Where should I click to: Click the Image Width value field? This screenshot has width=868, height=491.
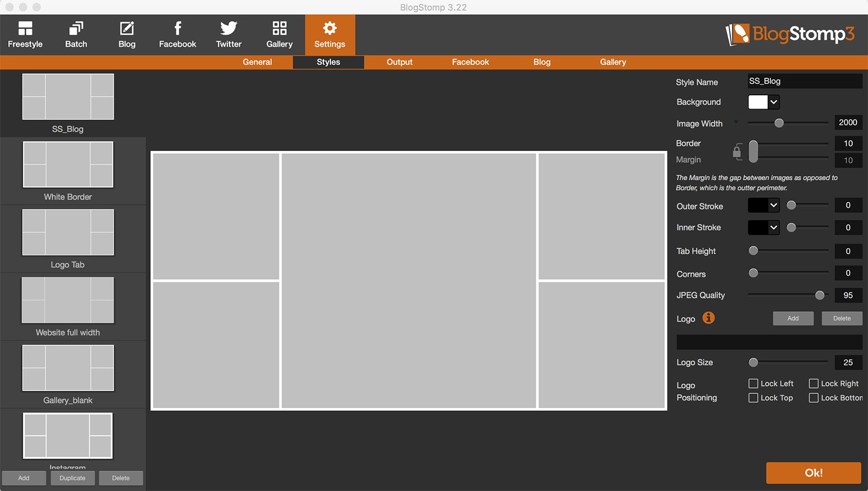pyautogui.click(x=848, y=123)
